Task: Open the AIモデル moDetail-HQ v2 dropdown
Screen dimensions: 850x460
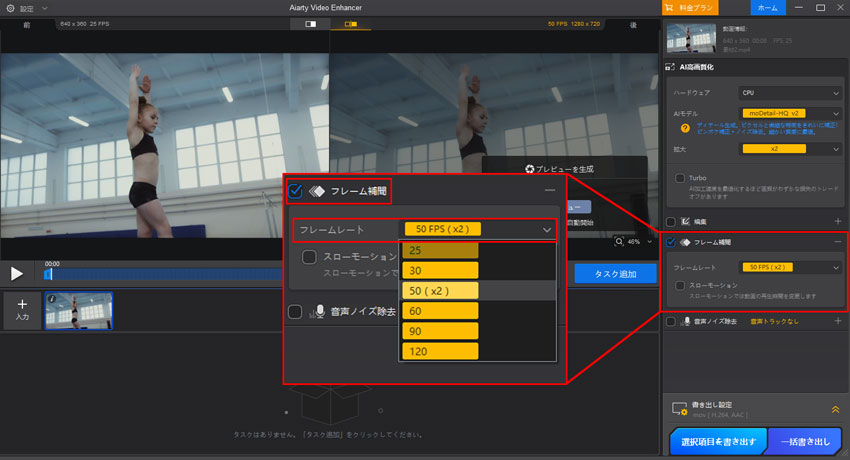Action: [x=790, y=113]
